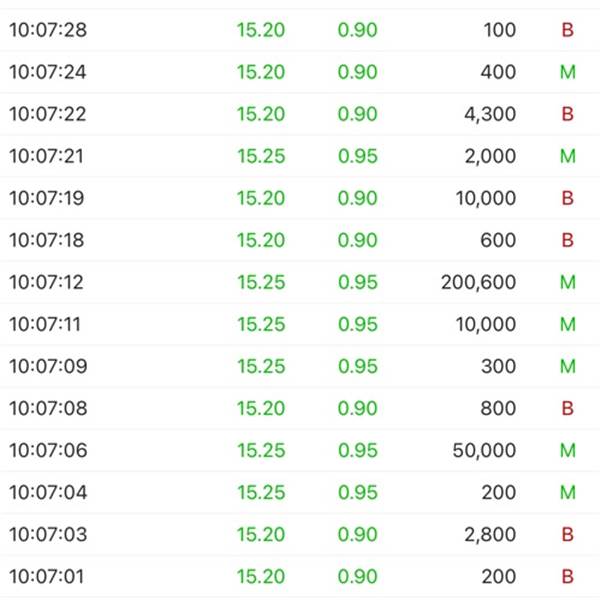Click the 10:07:04 timestamp
This screenshot has height=600, width=600.
48,492
